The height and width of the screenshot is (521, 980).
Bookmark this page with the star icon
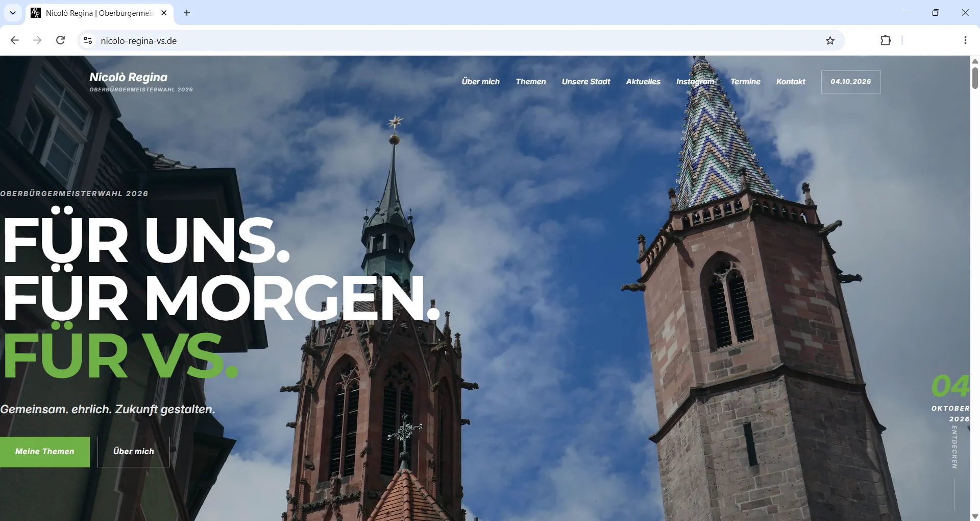[x=830, y=40]
